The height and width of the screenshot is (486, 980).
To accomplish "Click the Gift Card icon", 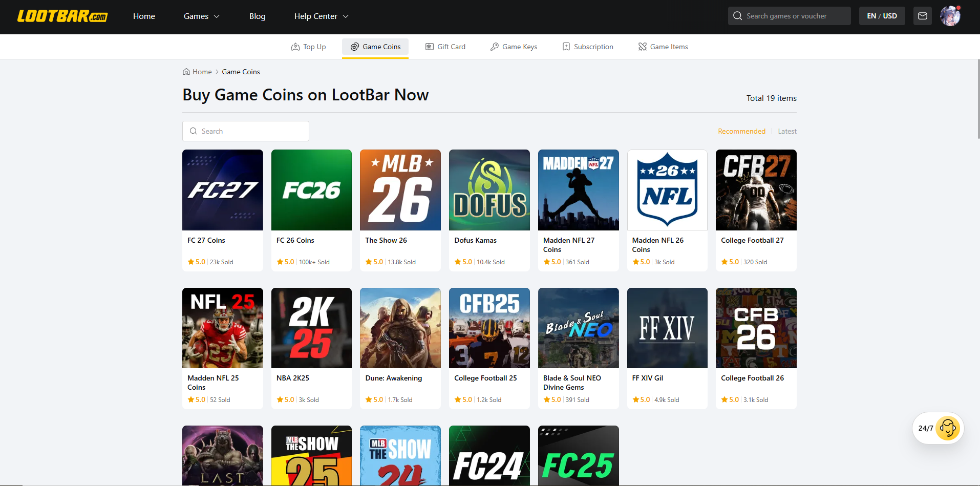I will pyautogui.click(x=430, y=47).
